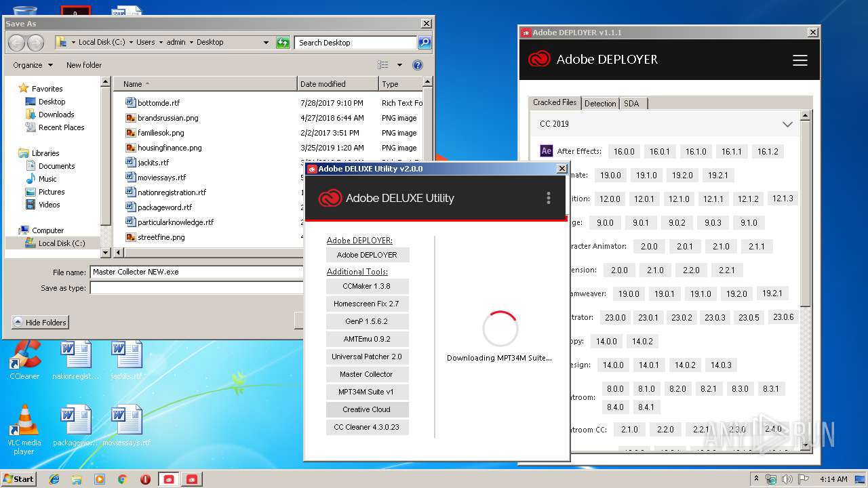Click Hide Folders button

click(40, 323)
